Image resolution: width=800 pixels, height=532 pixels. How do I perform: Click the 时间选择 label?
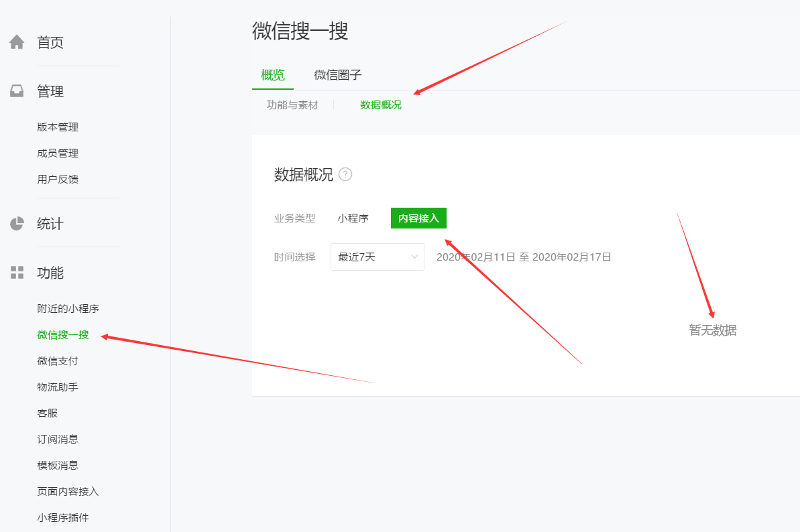click(x=295, y=257)
